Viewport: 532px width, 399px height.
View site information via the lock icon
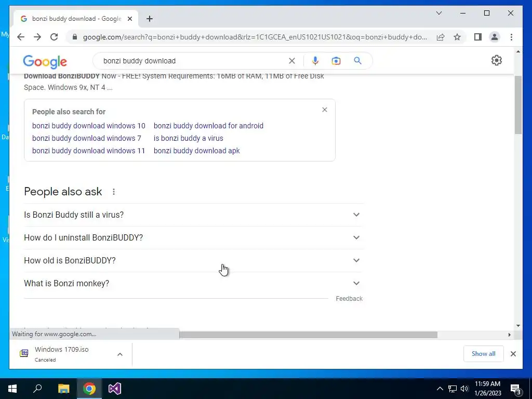pos(75,37)
